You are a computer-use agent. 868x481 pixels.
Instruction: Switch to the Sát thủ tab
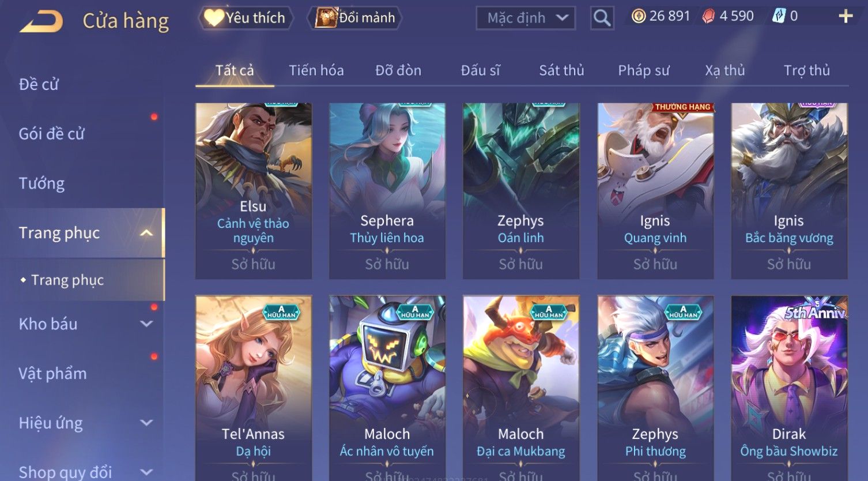point(561,70)
